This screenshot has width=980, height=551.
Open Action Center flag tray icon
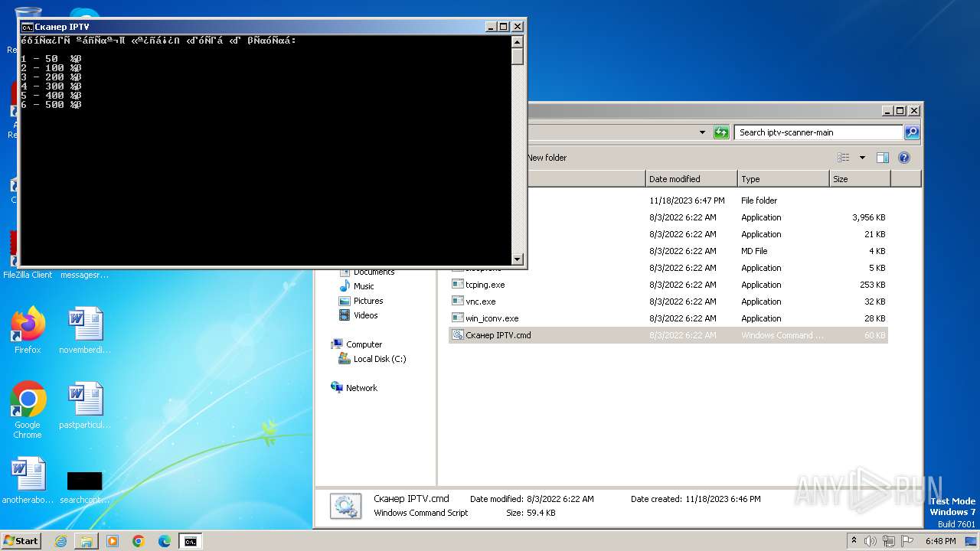pyautogui.click(x=907, y=541)
